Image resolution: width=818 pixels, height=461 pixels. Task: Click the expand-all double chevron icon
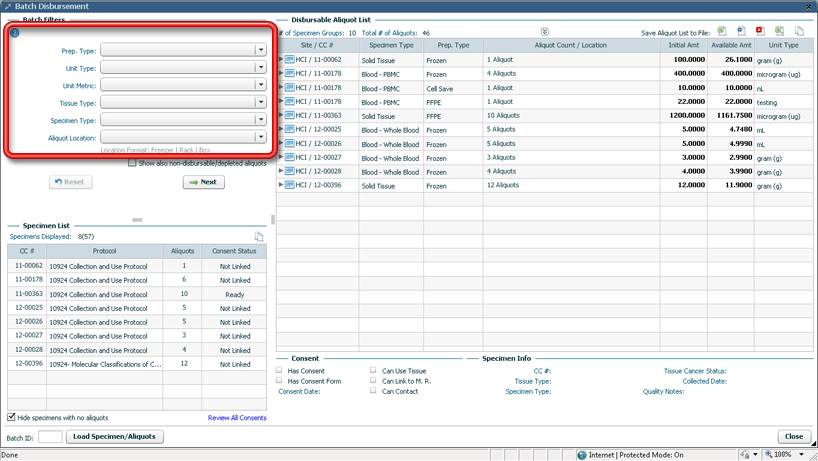(x=545, y=32)
